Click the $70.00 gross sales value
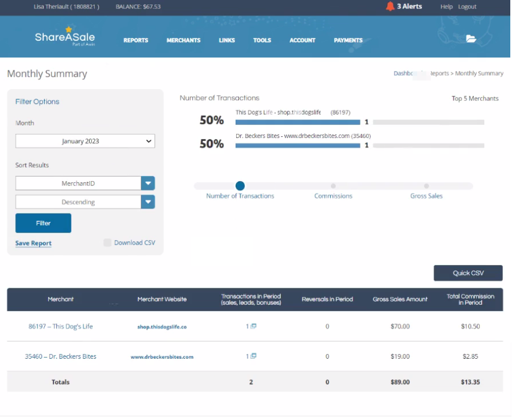Viewport: 512px width, 420px height. click(x=400, y=326)
